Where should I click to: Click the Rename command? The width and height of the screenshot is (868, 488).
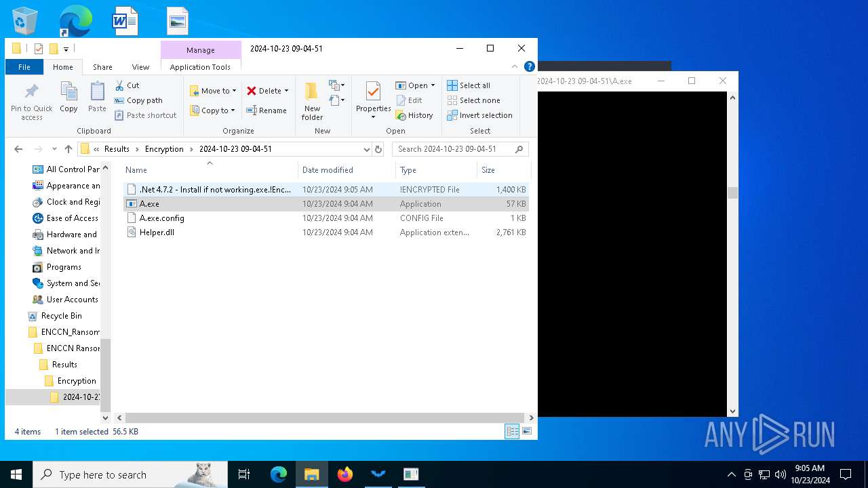pyautogui.click(x=267, y=110)
